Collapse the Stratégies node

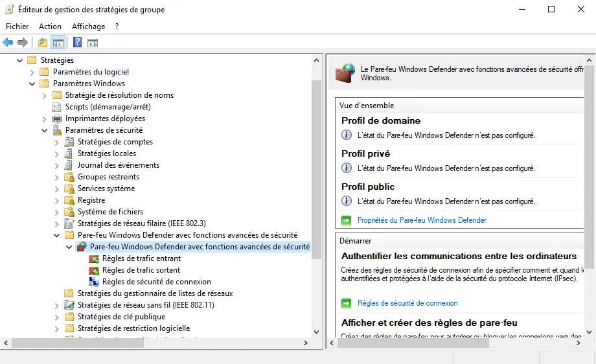pyautogui.click(x=20, y=60)
